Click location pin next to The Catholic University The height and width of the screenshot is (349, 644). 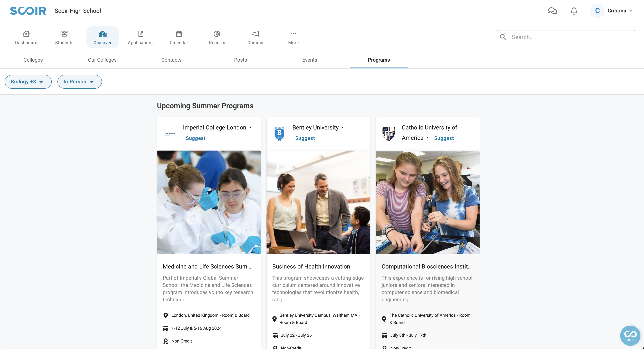click(x=384, y=319)
